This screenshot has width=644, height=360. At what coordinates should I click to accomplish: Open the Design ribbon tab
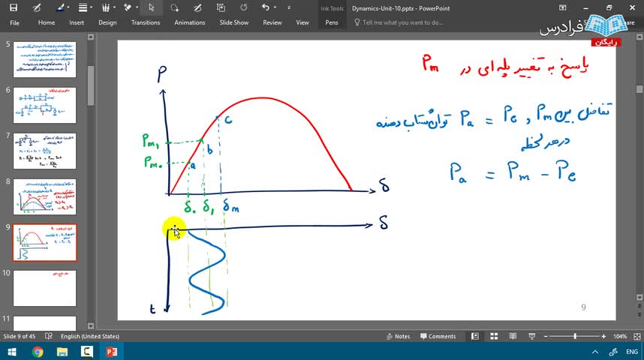[x=107, y=22]
